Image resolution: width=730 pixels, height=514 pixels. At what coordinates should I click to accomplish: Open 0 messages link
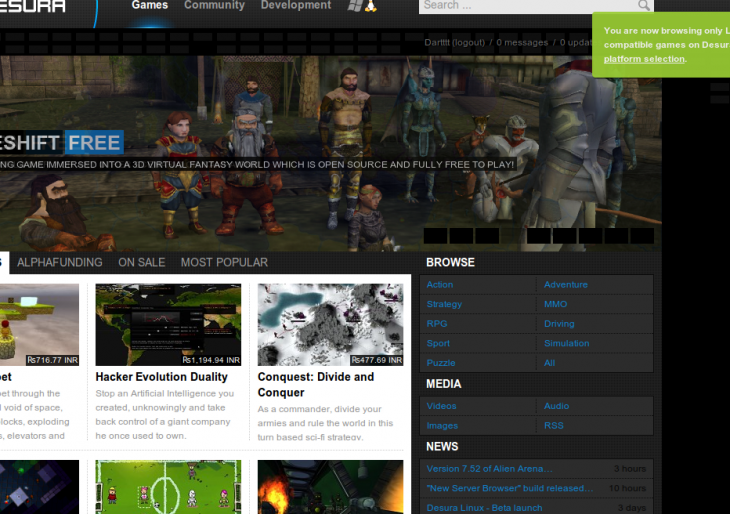(x=522, y=42)
